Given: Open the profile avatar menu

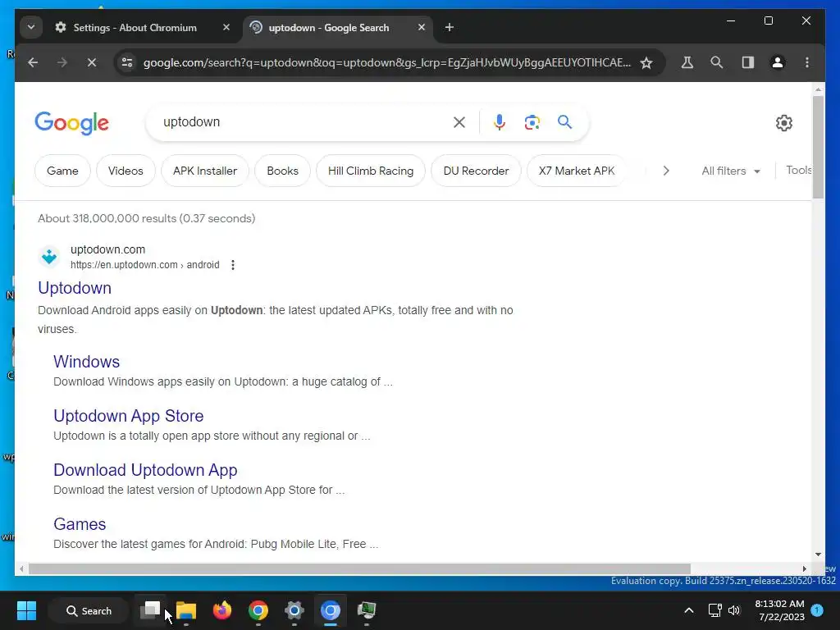Looking at the screenshot, I should pyautogui.click(x=778, y=62).
